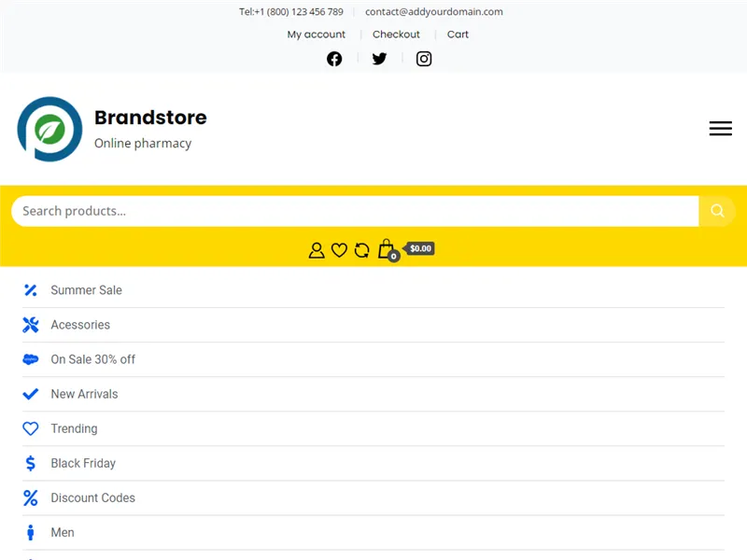Open My account link
747x560 pixels.
pos(316,35)
